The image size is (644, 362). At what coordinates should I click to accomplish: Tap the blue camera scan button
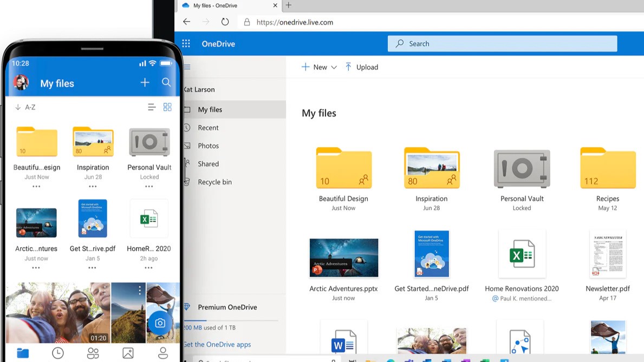click(x=160, y=322)
